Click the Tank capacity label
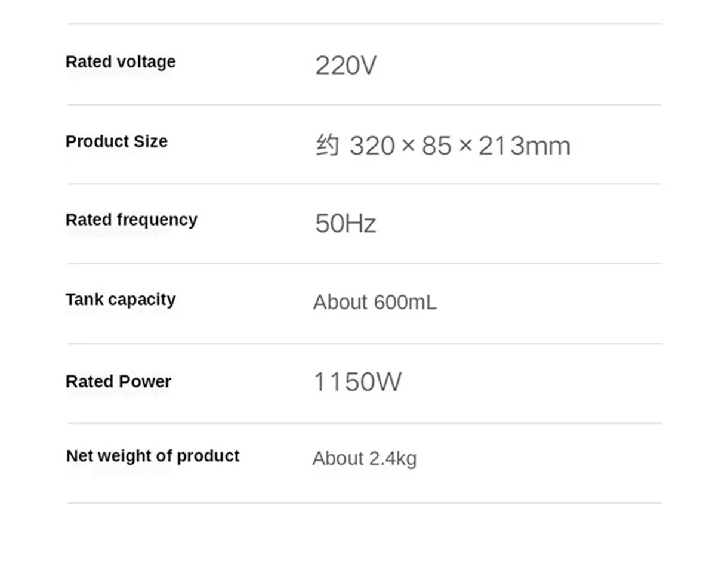Screen dimensions: 728x583 click(121, 299)
